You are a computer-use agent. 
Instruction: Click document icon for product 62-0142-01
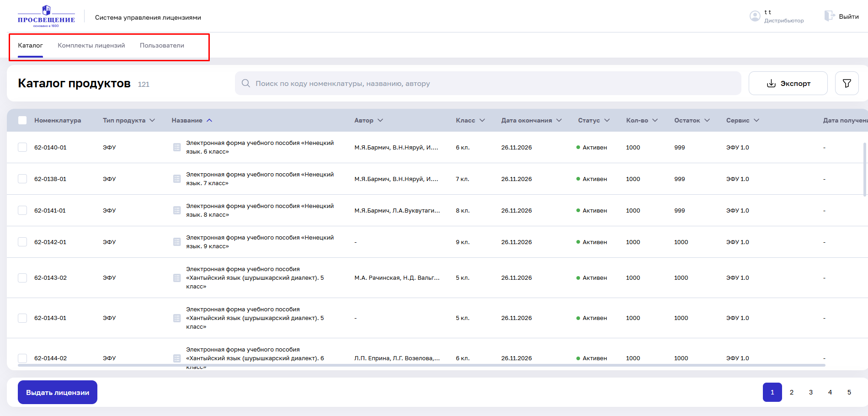tap(177, 242)
